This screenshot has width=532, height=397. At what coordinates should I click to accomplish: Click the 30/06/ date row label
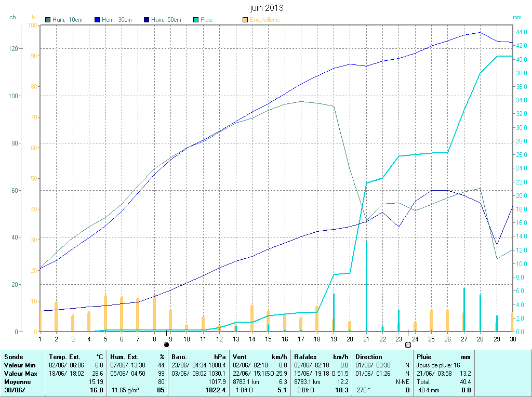15,390
